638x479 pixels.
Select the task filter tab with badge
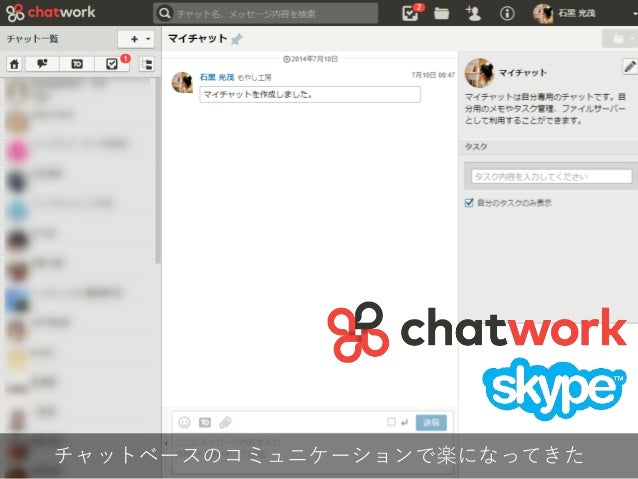click(x=112, y=64)
